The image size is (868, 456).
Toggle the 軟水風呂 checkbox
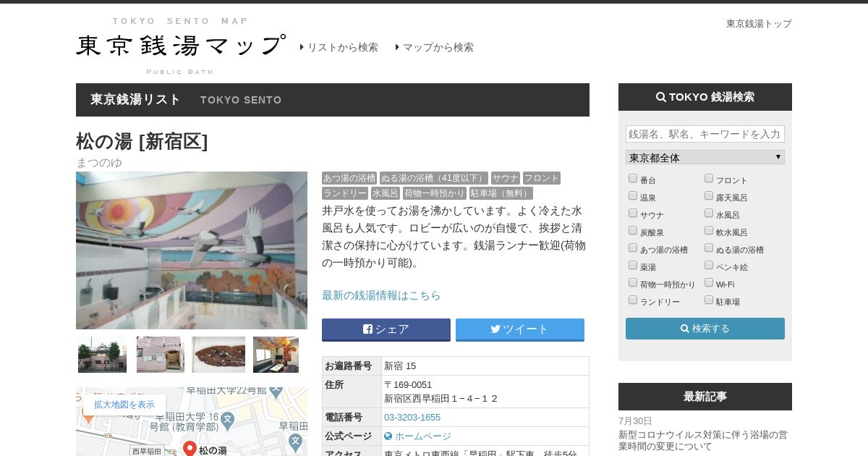pos(709,230)
